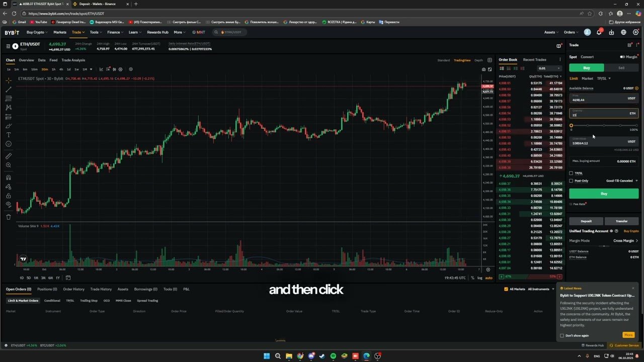
Task: Open the Markets menu in top navigation
Action: [x=60, y=32]
